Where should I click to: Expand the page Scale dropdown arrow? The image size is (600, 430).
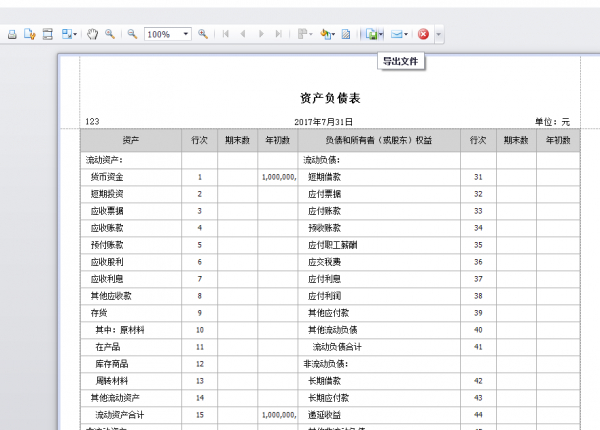click(71, 34)
